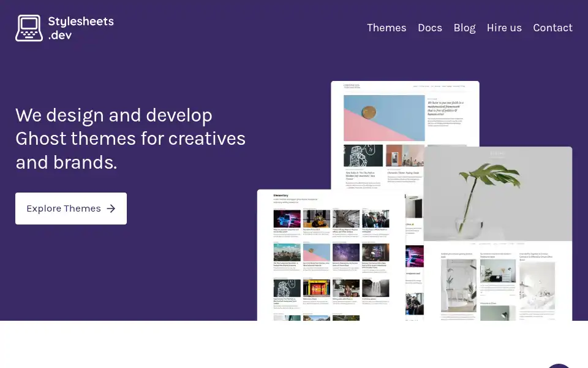Click the Explore Themes button
This screenshot has width=588, height=368.
pos(71,209)
